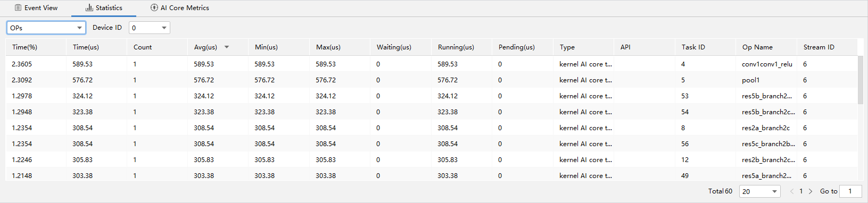This screenshot has width=868, height=203.
Task: Click the Avg(us) sort arrow icon
Action: tap(227, 47)
